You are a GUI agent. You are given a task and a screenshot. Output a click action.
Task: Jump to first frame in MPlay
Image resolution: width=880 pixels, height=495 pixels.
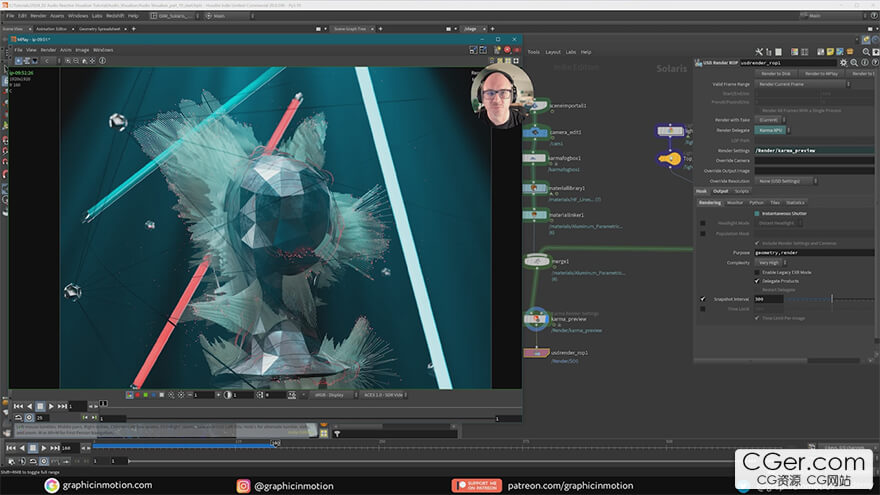tap(18, 406)
